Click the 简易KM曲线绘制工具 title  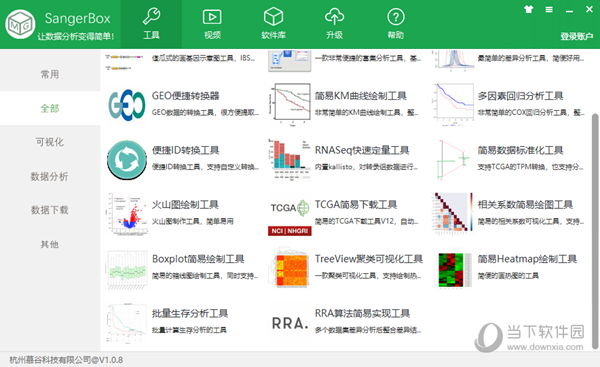(360, 96)
